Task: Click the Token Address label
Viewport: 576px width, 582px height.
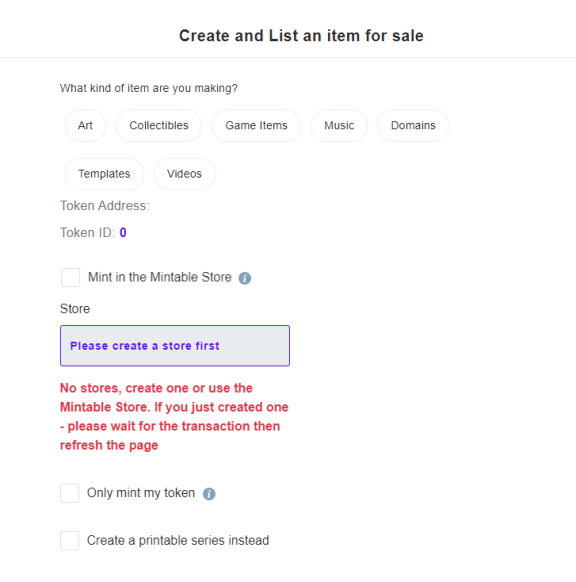Action: coord(105,206)
